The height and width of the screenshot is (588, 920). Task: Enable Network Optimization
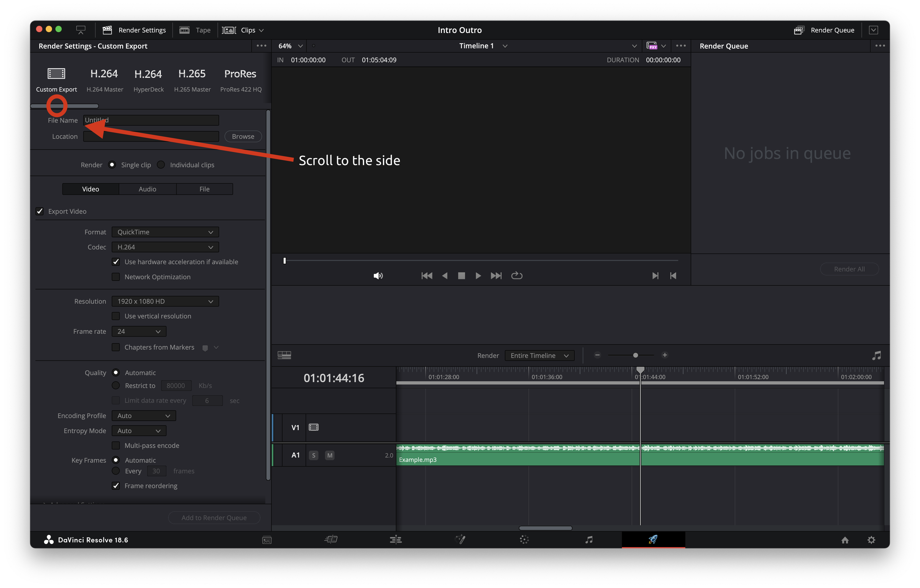click(x=116, y=277)
